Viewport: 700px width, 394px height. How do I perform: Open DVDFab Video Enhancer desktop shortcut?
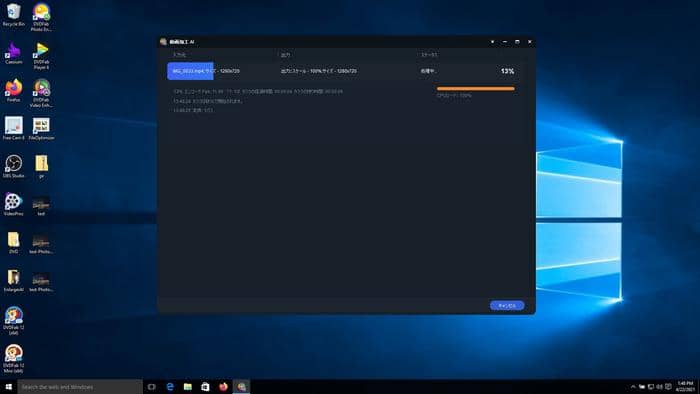point(41,93)
